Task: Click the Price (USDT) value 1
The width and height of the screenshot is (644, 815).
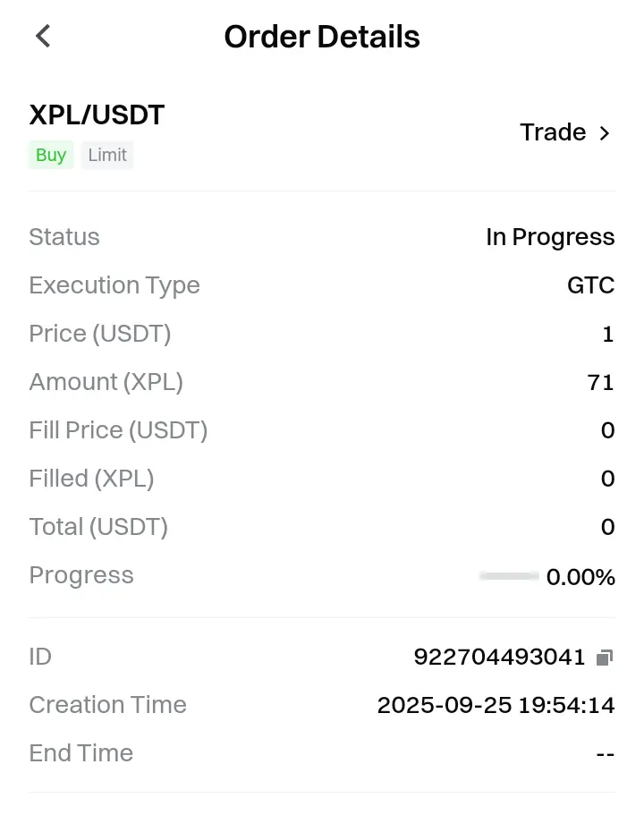Action: point(608,335)
